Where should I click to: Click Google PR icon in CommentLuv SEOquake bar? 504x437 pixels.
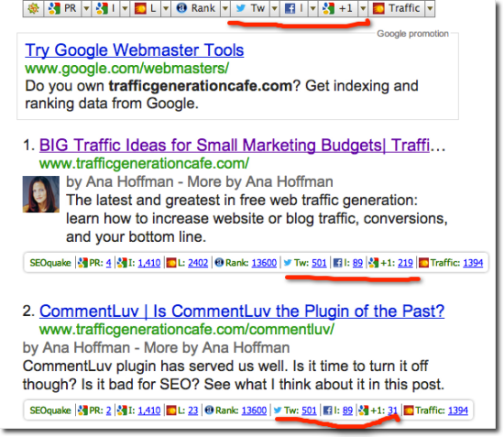(82, 410)
